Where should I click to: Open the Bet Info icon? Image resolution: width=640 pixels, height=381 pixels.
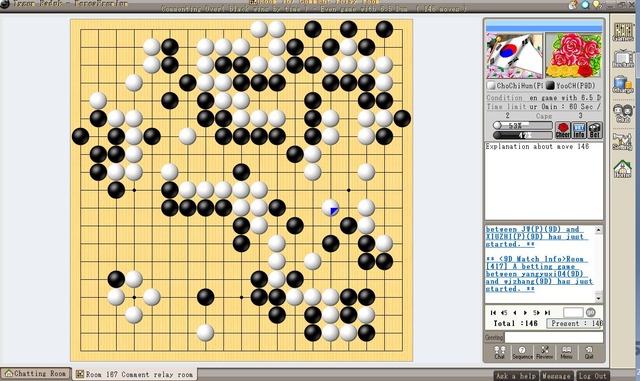579,130
